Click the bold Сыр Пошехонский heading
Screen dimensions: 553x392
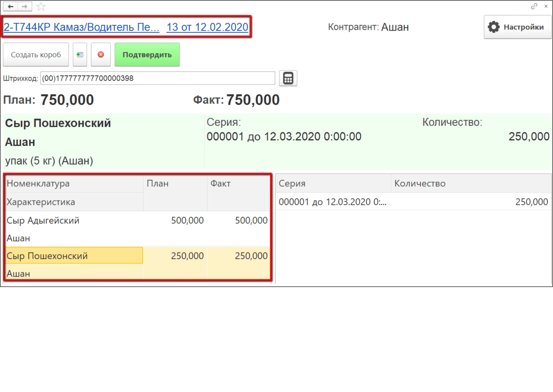[x=58, y=123]
